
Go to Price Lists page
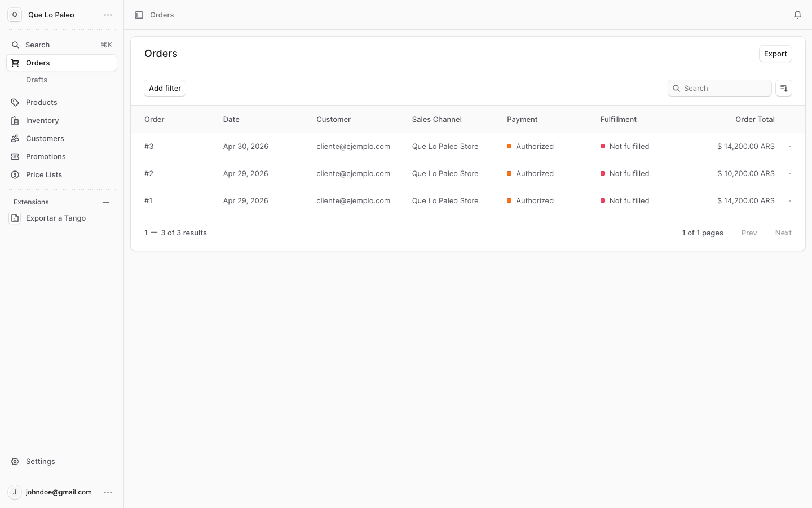pos(61,174)
